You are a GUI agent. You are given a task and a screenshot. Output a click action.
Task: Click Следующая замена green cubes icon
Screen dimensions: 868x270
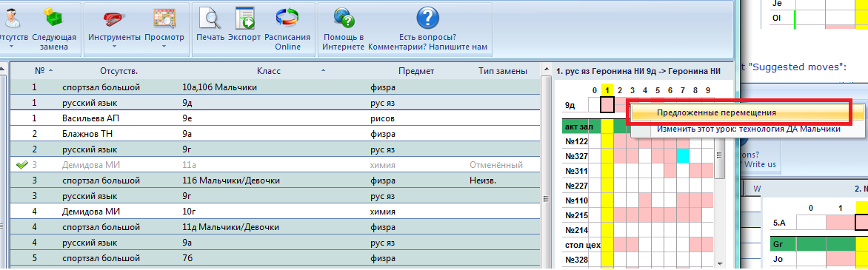(54, 18)
